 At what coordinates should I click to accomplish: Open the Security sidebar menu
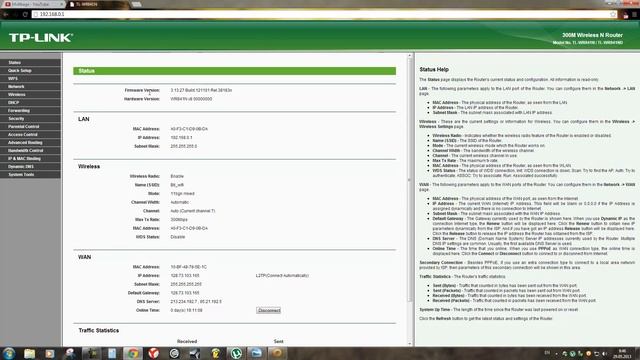[x=31, y=118]
